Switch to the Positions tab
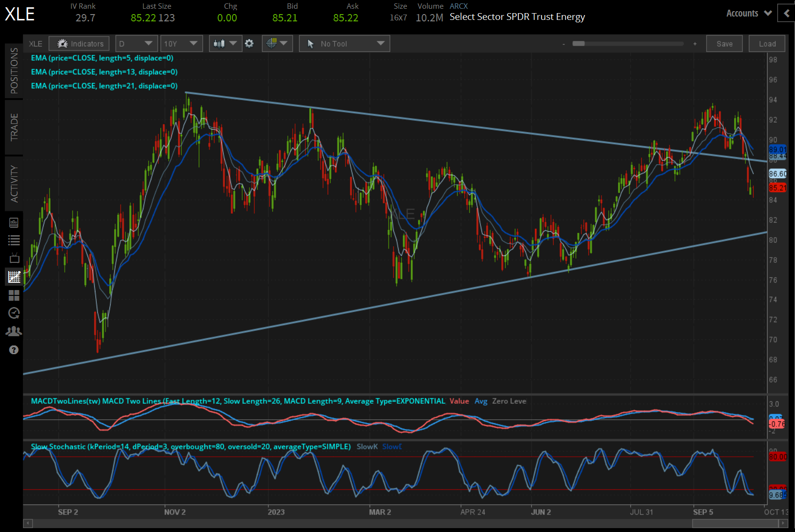Viewport: 795px width, 532px height. tap(14, 70)
